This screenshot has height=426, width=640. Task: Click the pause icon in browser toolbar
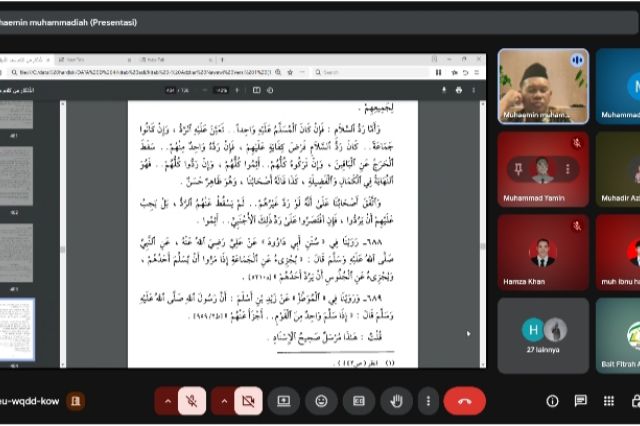(x=438, y=72)
